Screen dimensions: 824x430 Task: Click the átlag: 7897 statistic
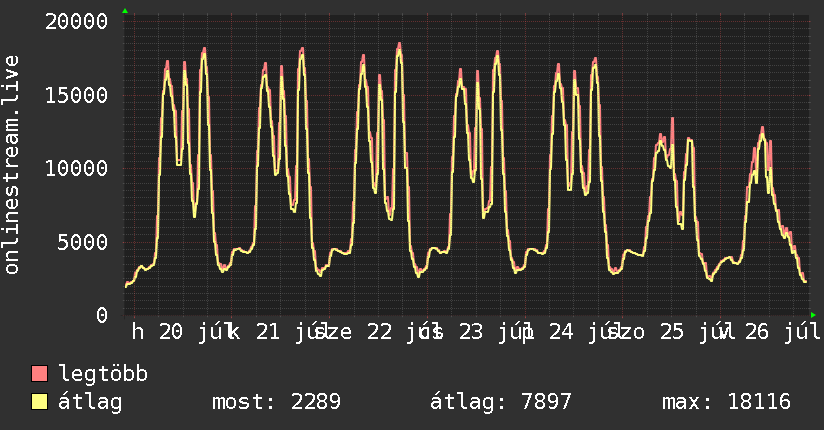[x=500, y=402]
